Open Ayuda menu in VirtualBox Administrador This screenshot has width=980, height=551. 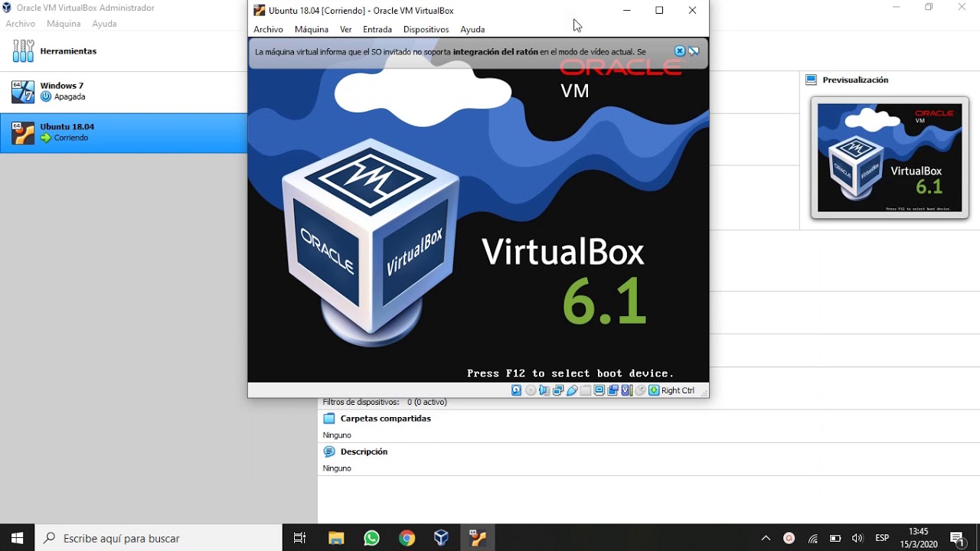click(104, 24)
